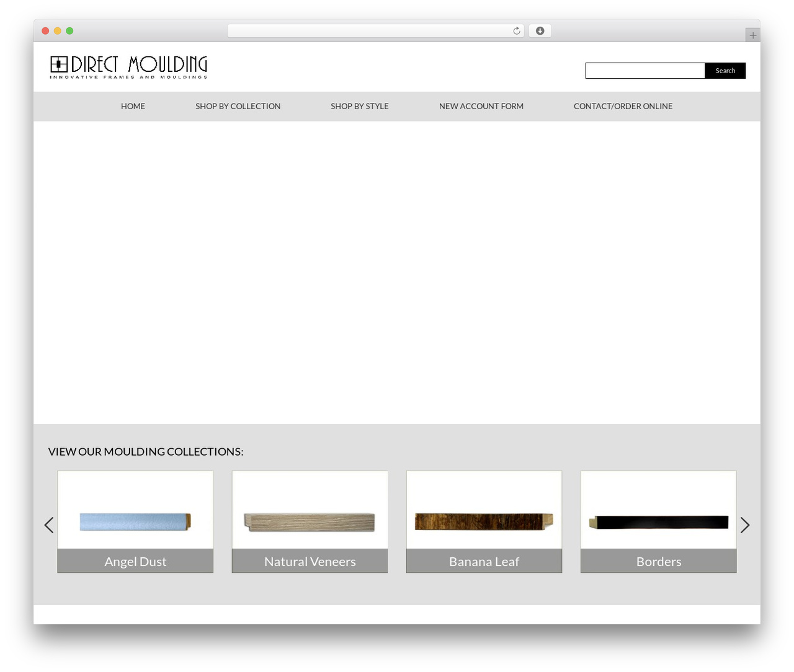Open the Contact/Order Online page
The width and height of the screenshot is (794, 672).
click(x=623, y=107)
